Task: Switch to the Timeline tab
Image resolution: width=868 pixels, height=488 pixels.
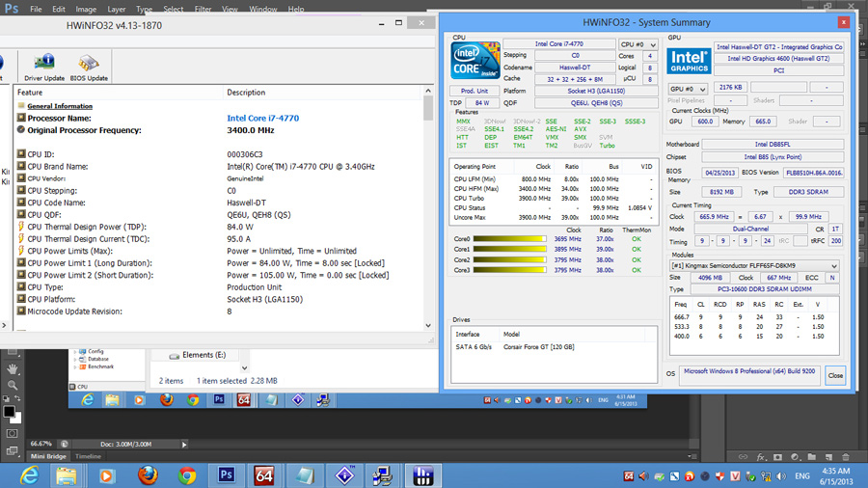Action: tap(88, 456)
